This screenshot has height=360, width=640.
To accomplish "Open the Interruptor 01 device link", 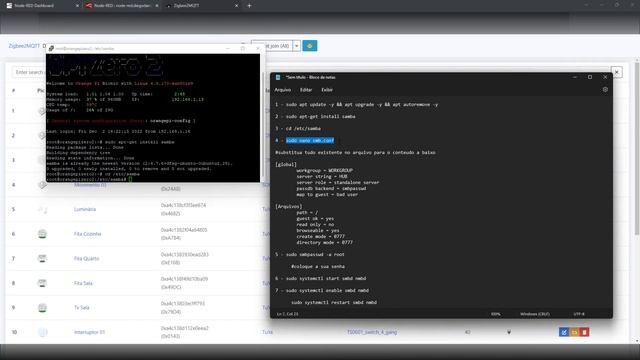I will (x=89, y=332).
